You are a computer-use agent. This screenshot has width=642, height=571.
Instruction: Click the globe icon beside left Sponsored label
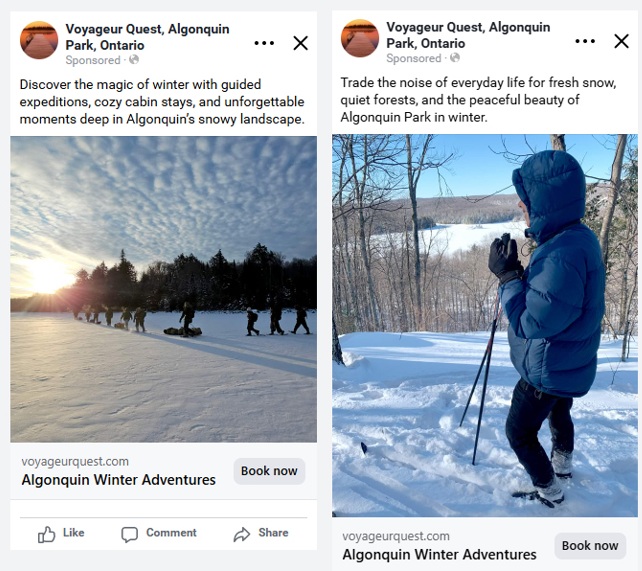click(134, 61)
